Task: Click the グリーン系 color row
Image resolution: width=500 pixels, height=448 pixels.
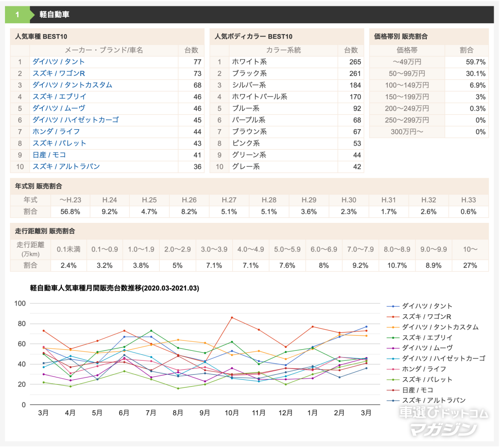Action: [x=287, y=155]
